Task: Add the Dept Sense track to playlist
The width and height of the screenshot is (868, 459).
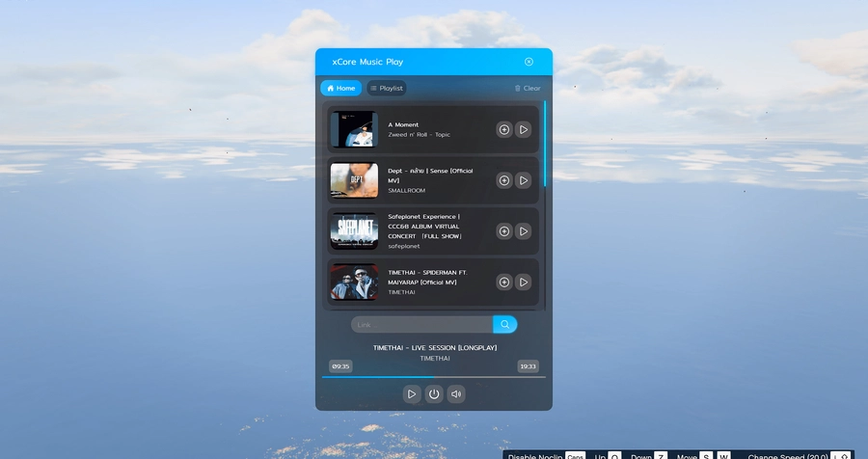Action: [503, 180]
